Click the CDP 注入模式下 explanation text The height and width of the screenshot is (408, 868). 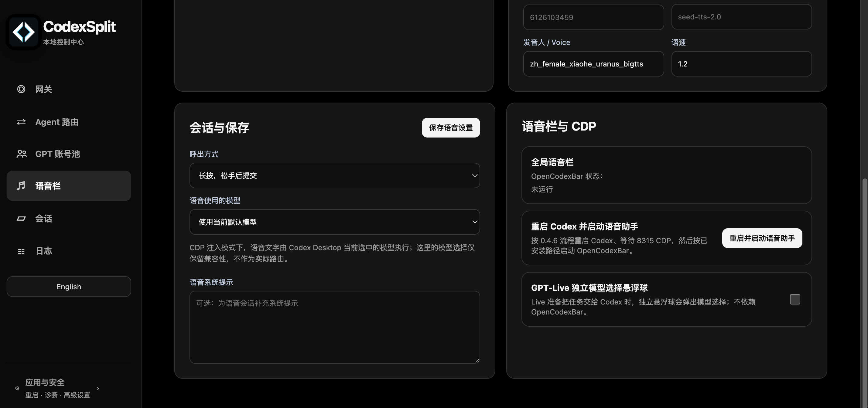pos(332,253)
